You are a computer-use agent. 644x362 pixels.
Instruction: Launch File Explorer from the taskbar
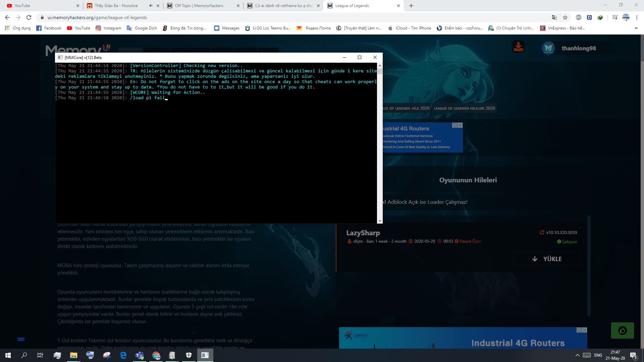click(73, 355)
